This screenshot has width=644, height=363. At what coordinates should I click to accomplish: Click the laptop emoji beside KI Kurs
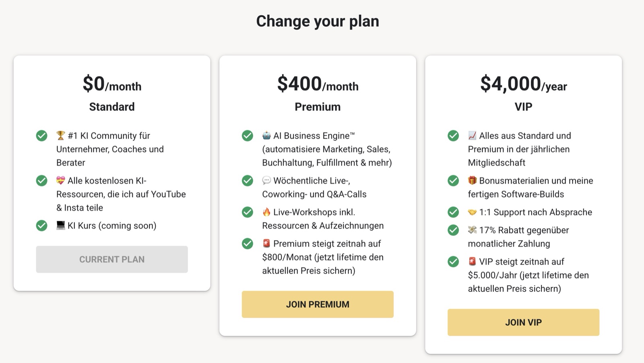61,226
